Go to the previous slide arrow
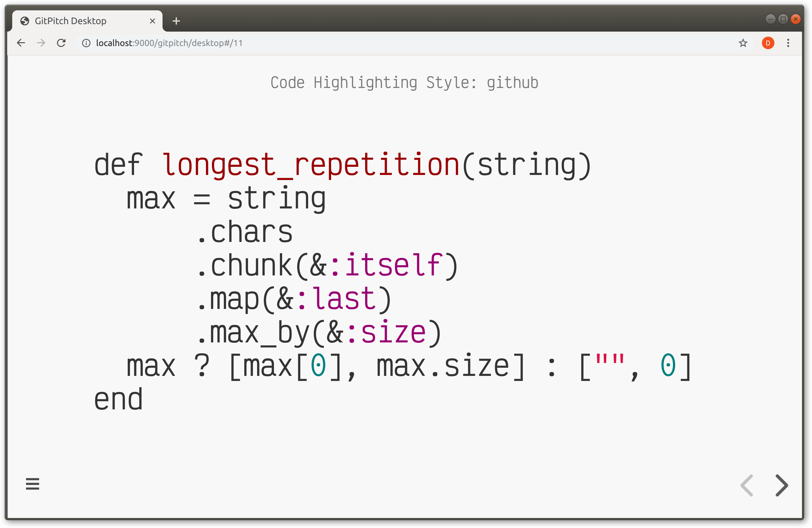Image resolution: width=812 pixels, height=528 pixels. 747,485
